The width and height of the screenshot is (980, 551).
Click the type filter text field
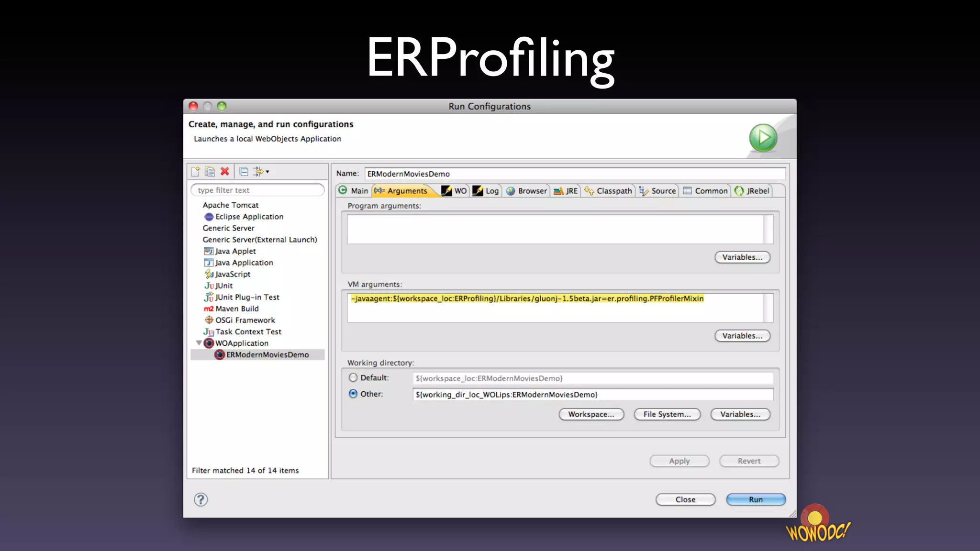click(x=257, y=190)
